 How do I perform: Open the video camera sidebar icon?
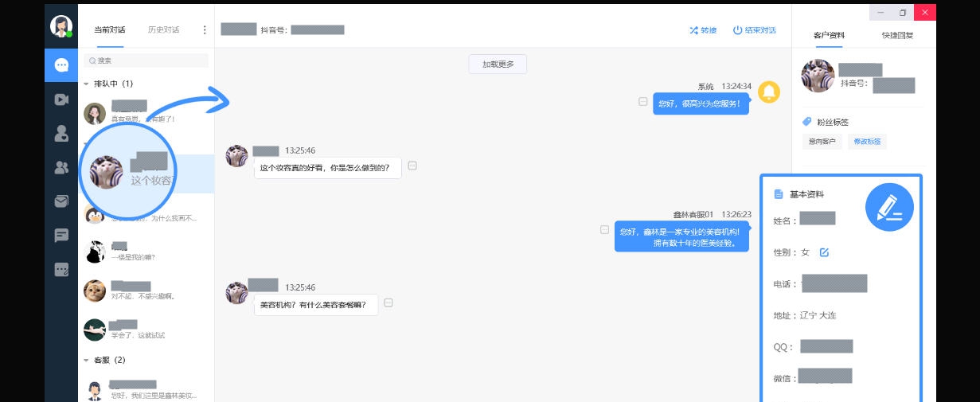[61, 100]
